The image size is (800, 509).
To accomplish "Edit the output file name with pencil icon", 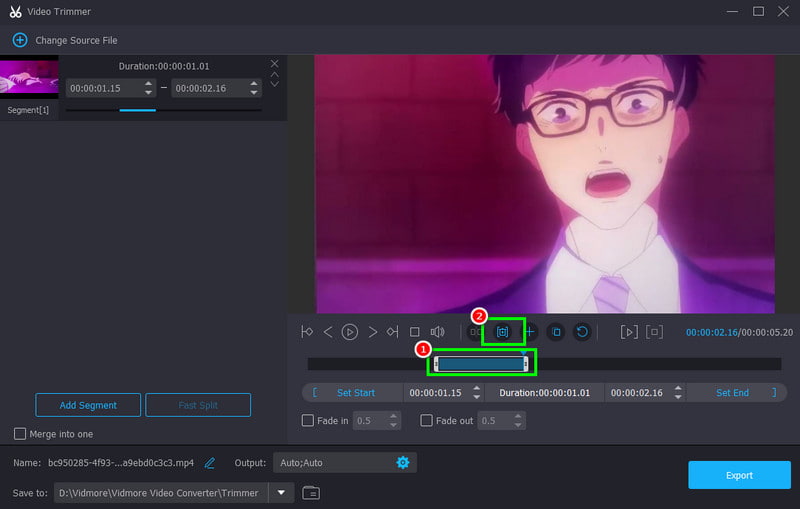I will coord(210,463).
